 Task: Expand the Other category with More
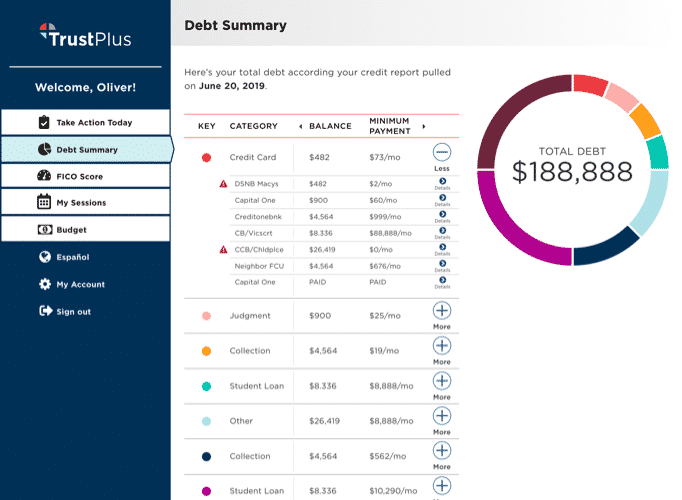point(442,421)
